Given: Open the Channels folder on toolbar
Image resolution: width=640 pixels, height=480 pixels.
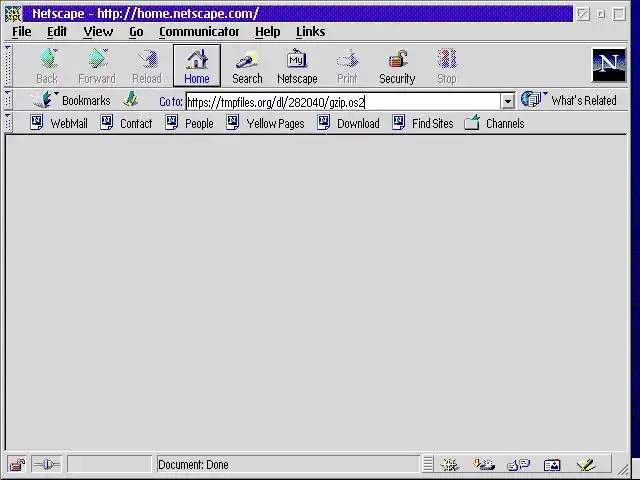Looking at the screenshot, I should pos(494,123).
